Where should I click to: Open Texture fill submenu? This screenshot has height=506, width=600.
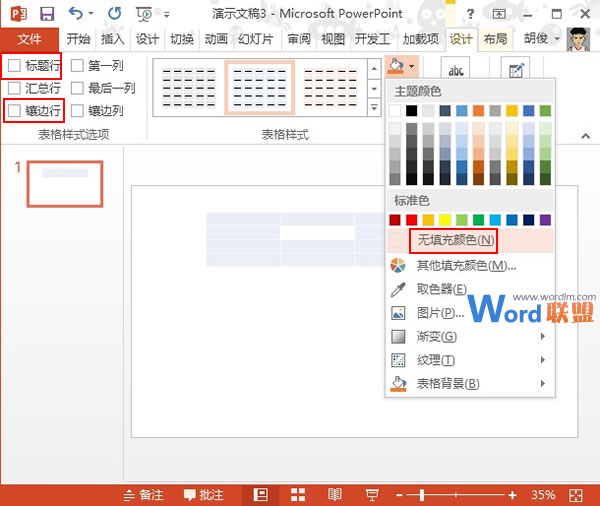[x=470, y=360]
